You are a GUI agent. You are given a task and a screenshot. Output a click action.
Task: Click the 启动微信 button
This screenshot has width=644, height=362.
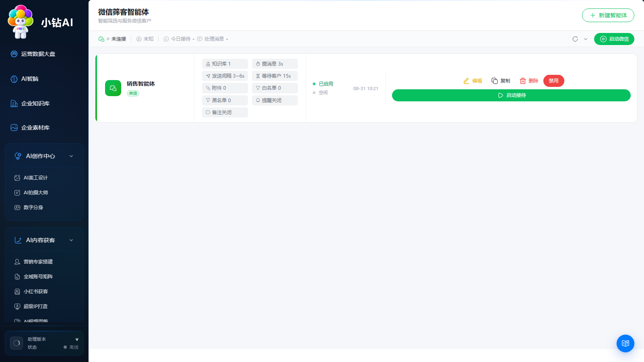pos(614,39)
